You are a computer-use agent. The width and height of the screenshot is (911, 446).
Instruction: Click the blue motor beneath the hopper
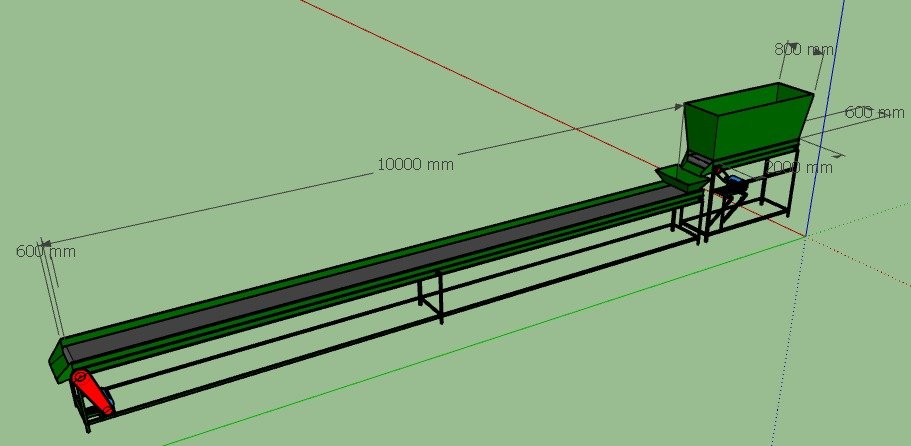(x=734, y=183)
